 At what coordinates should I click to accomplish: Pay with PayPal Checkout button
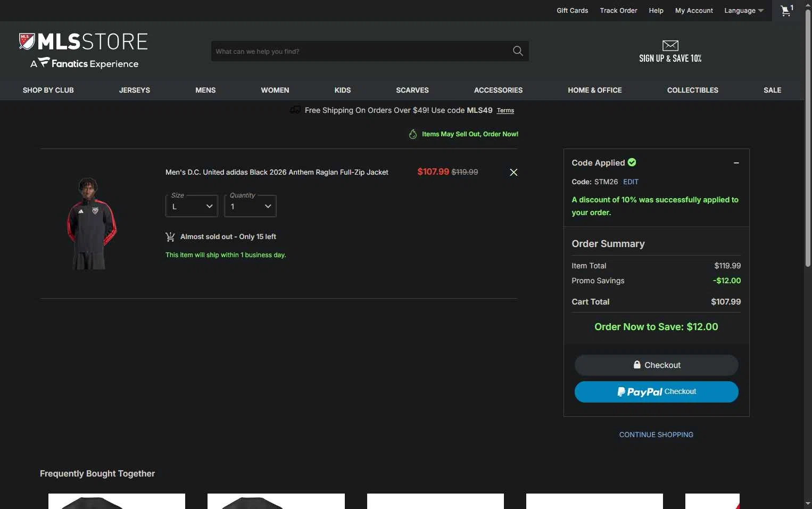click(657, 392)
